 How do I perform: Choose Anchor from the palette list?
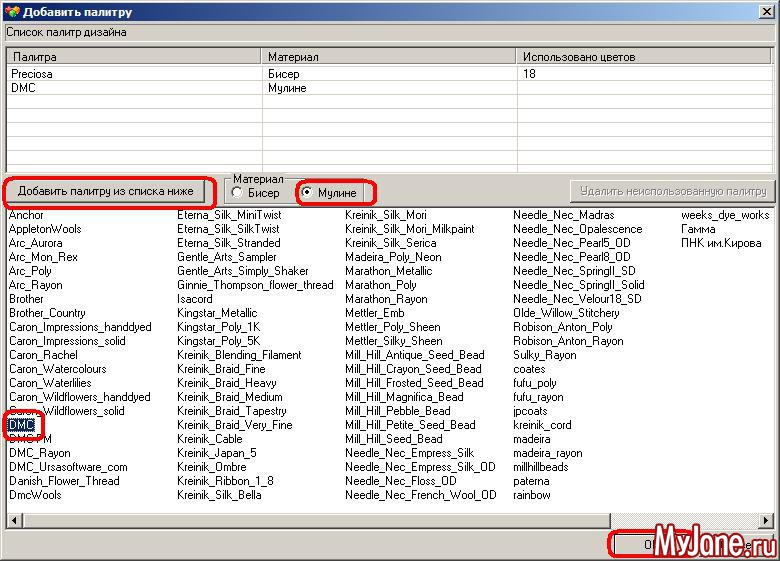pos(27,215)
